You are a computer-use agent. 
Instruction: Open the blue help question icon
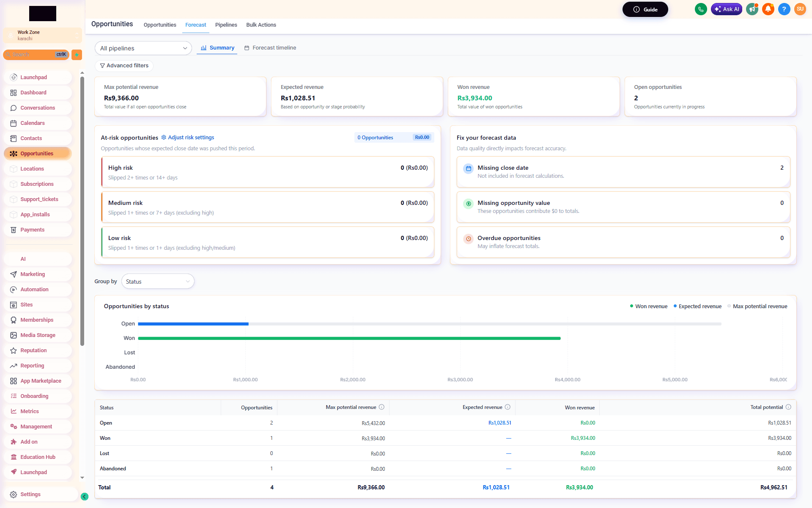click(784, 9)
